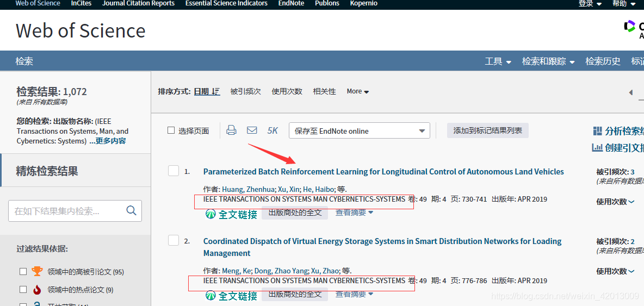This screenshot has height=306, width=644.
Task: Click 添加到标记结果列表 button
Action: 488,130
